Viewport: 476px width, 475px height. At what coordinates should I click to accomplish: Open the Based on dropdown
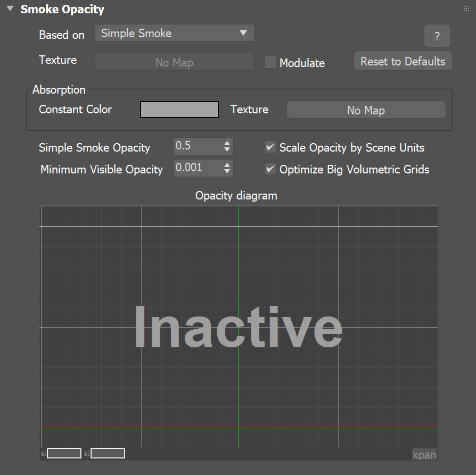[x=174, y=33]
